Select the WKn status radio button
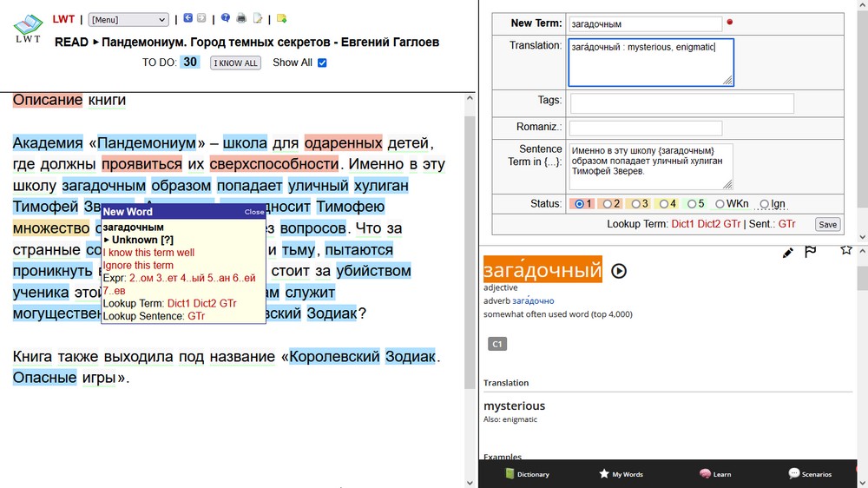This screenshot has width=868, height=488. pos(720,204)
